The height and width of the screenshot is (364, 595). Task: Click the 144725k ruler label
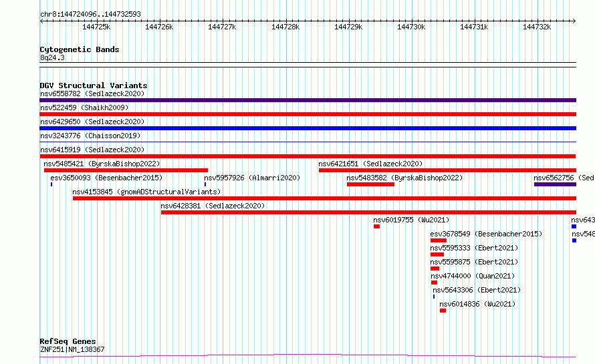(x=96, y=27)
